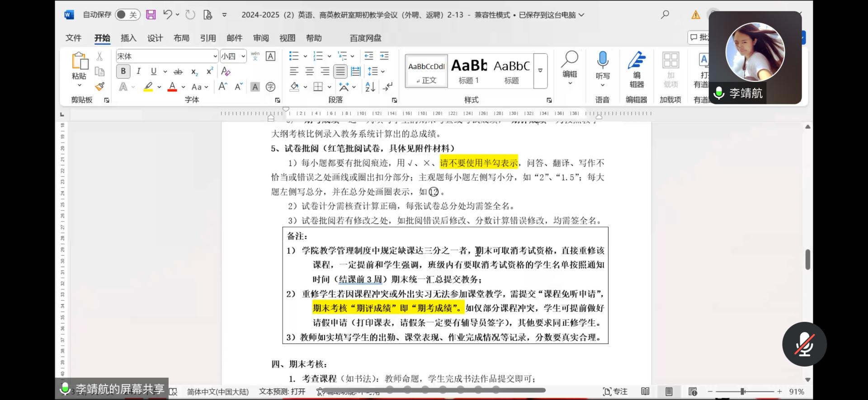This screenshot has height=400, width=868.
Task: Click the title bar search magnifier
Action: pyautogui.click(x=665, y=15)
